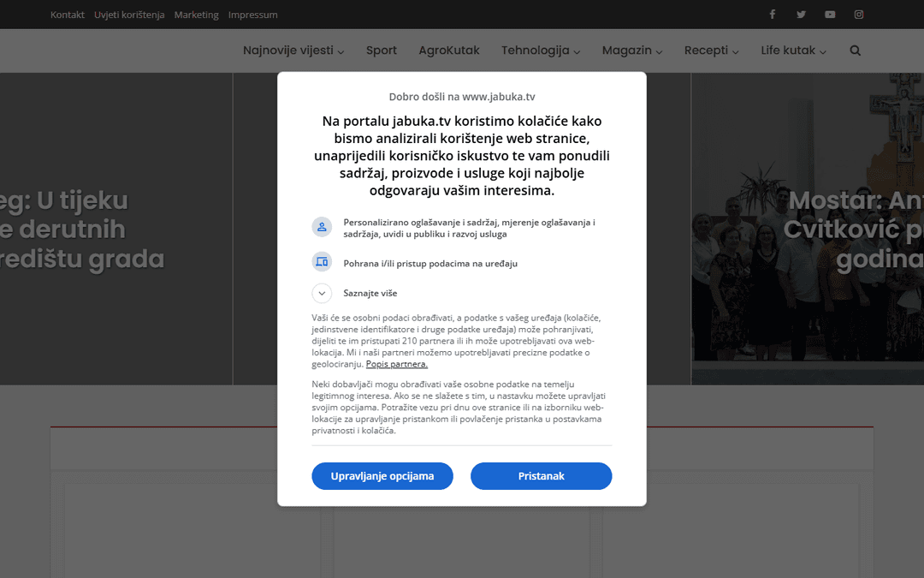The height and width of the screenshot is (578, 924).
Task: Open the Recepti dropdown menu
Action: (711, 51)
